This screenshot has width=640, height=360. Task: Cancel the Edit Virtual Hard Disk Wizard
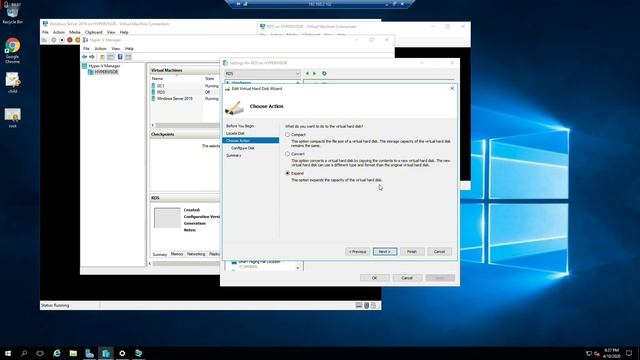[439, 251]
